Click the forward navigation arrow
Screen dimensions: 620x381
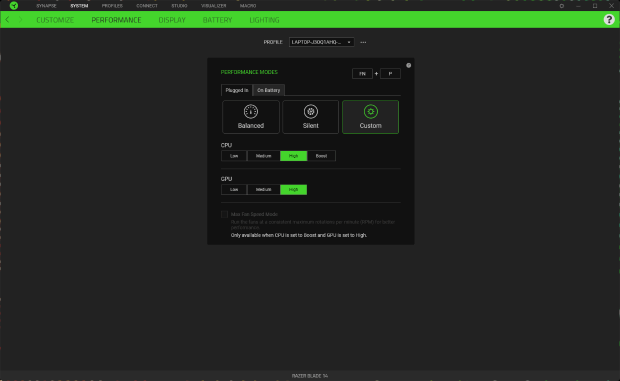point(21,19)
